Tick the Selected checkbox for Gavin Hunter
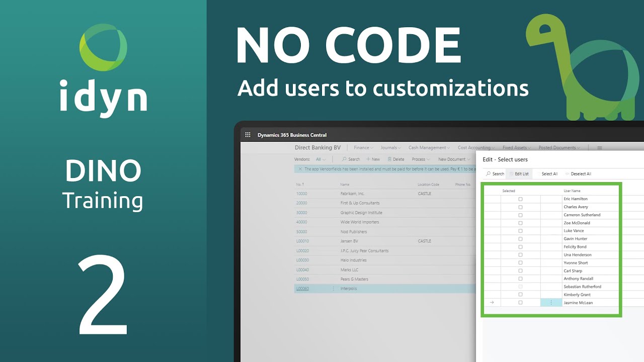Viewport: 644px width, 362px height. tap(520, 239)
